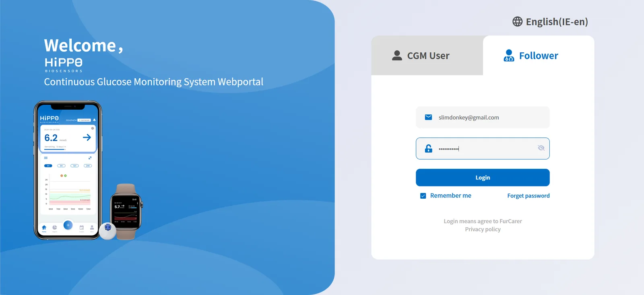Switch to the CGM User tab
The image size is (644, 295).
point(427,56)
